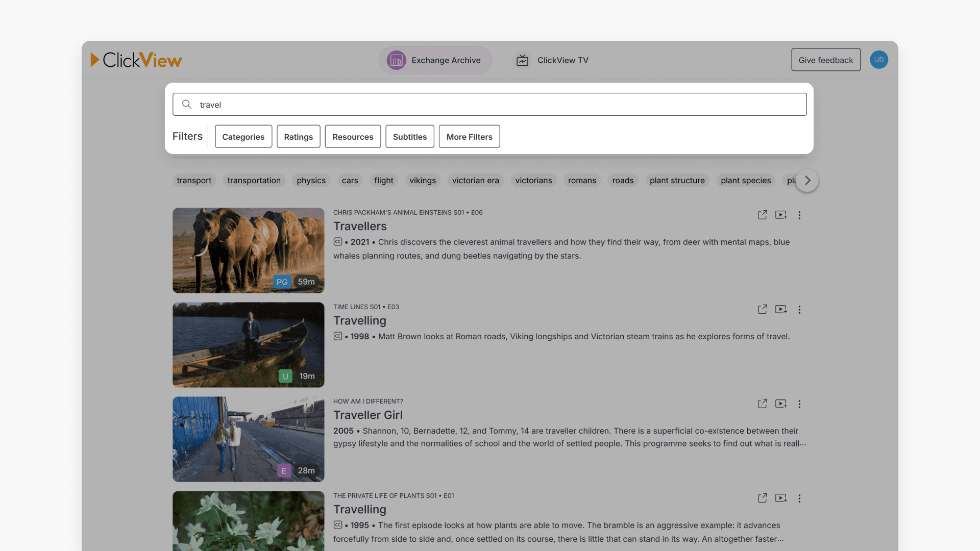Open Travellers in a new tab
980x551 pixels.
pos(762,215)
